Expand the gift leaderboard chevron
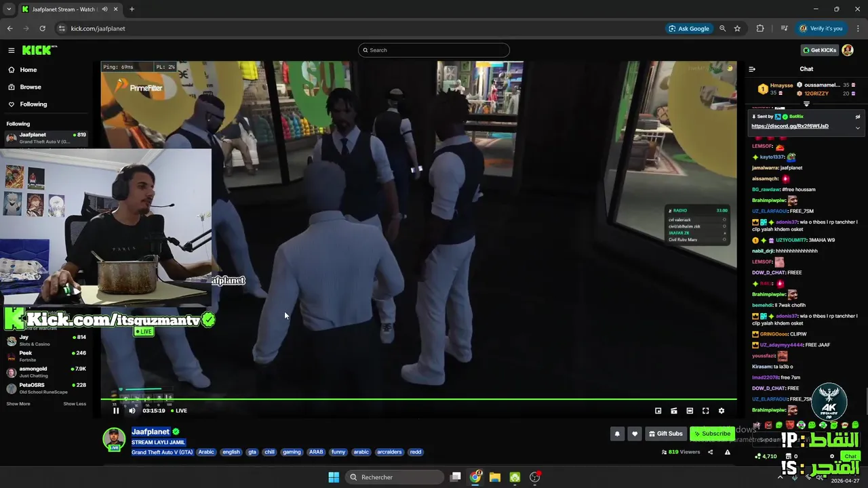The image size is (868, 488). (x=806, y=104)
